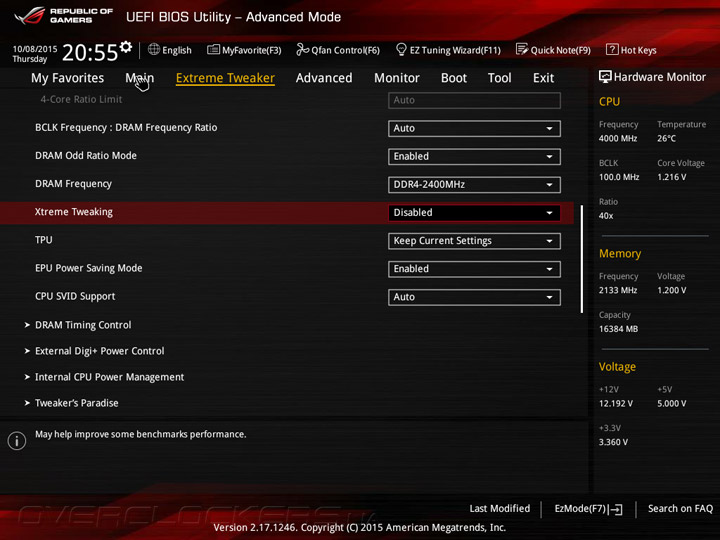Click the ROG logo
The image size is (720, 540).
(x=30, y=16)
